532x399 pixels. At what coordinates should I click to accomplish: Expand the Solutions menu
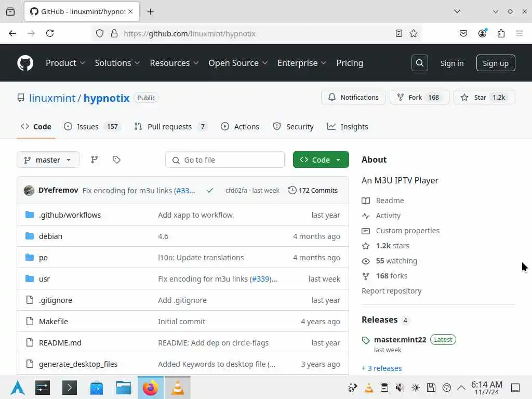coord(117,63)
